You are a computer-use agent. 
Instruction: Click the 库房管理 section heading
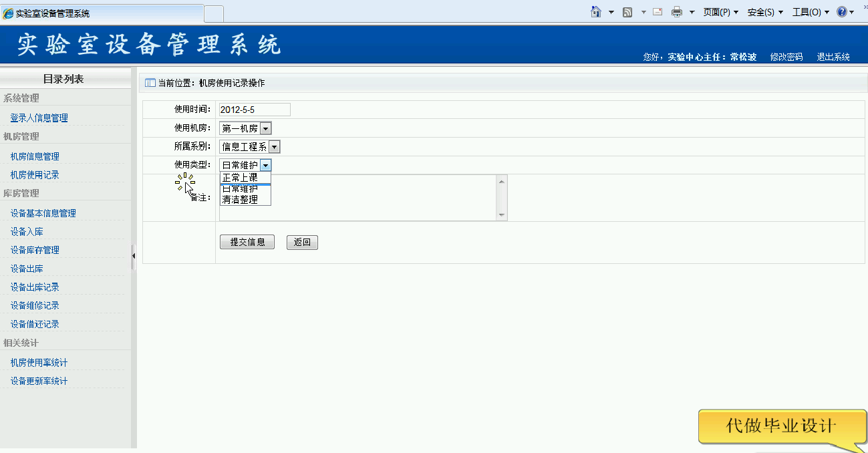21,193
